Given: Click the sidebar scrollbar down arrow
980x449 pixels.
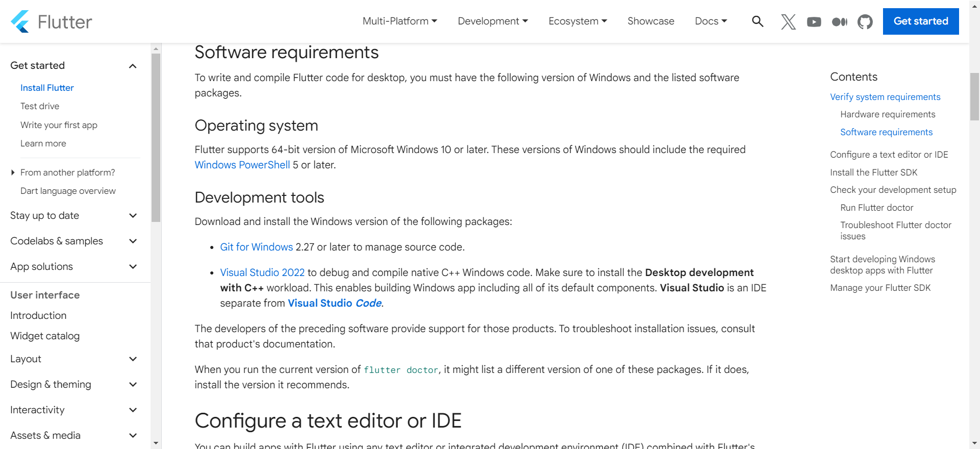Looking at the screenshot, I should click(156, 443).
